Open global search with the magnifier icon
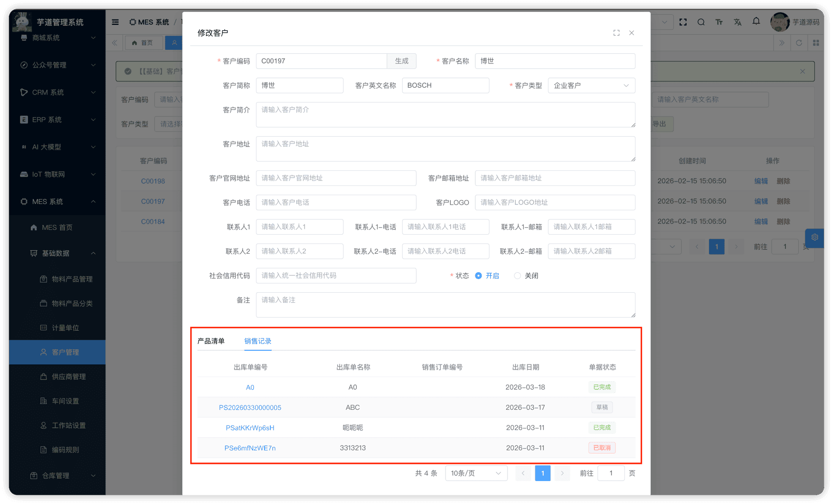 701,22
